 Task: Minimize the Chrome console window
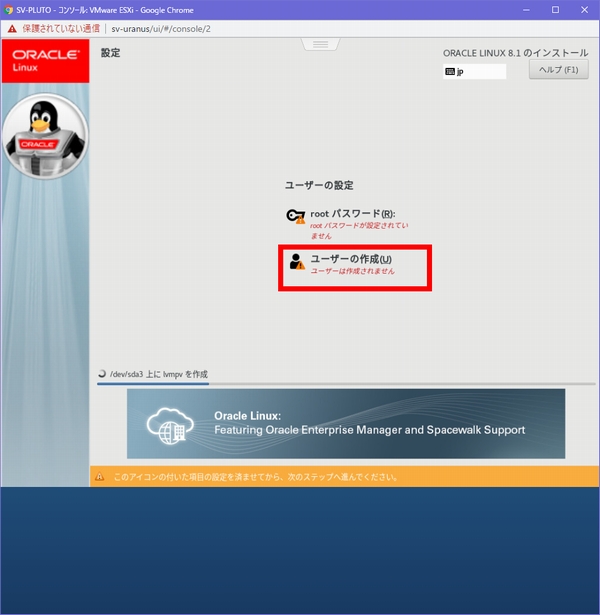pos(526,10)
